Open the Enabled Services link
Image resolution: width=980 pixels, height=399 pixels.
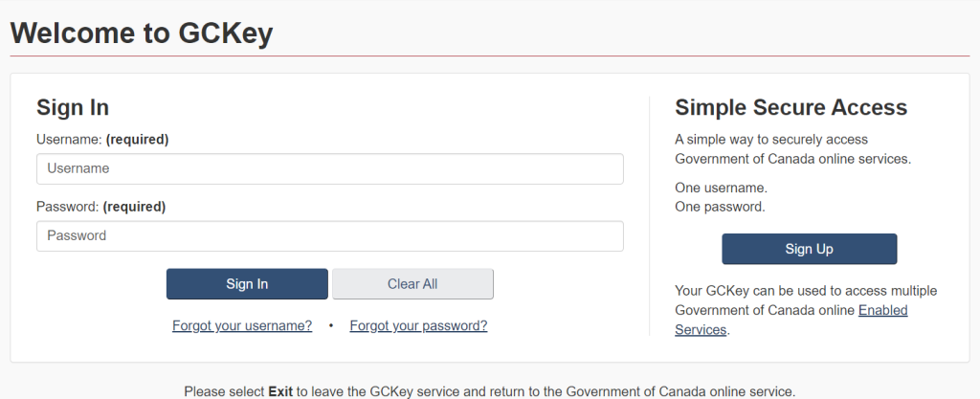882,311
